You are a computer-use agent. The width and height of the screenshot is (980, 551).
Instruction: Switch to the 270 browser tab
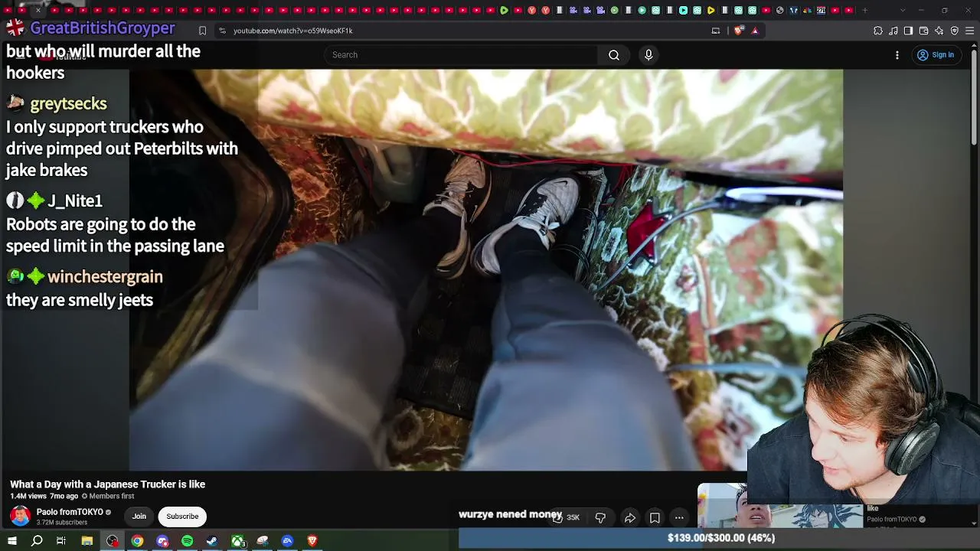click(x=821, y=10)
